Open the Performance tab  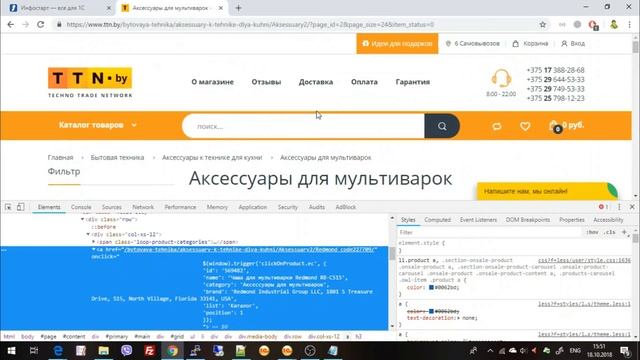pyautogui.click(x=180, y=207)
